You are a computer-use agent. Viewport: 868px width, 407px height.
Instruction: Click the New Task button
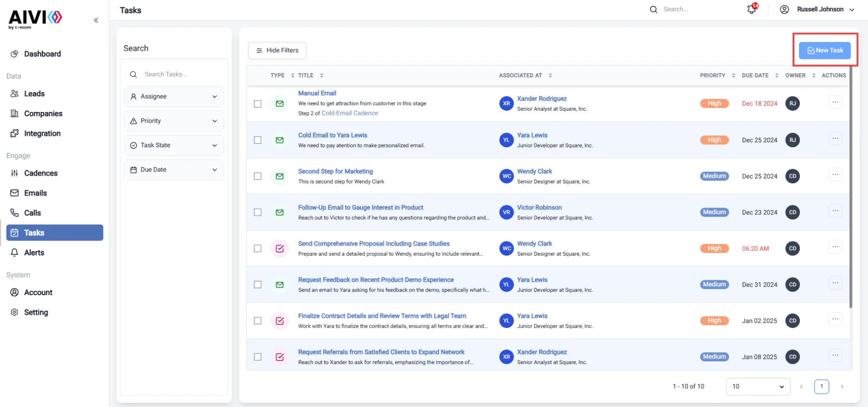[x=825, y=50]
